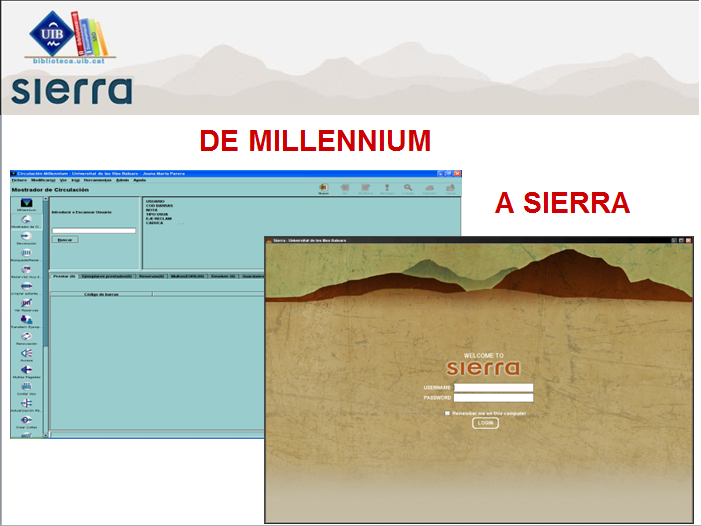Click the "Mostrador de Circulación" heading
Image resolution: width=701 pixels, height=526 pixels.
(50, 190)
